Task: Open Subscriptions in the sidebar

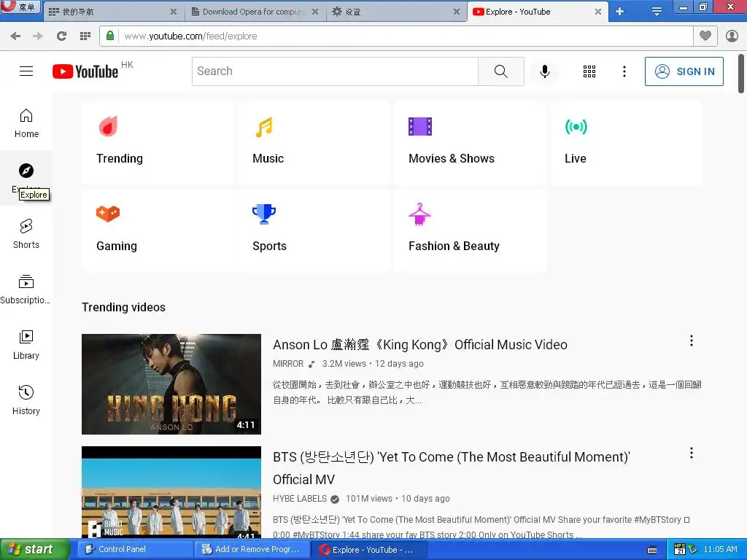Action: tap(26, 289)
